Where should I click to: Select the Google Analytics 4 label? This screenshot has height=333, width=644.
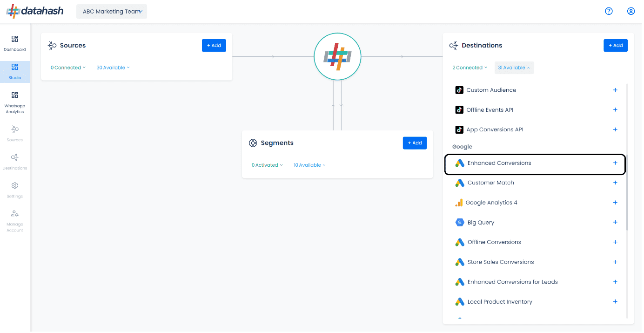491,203
